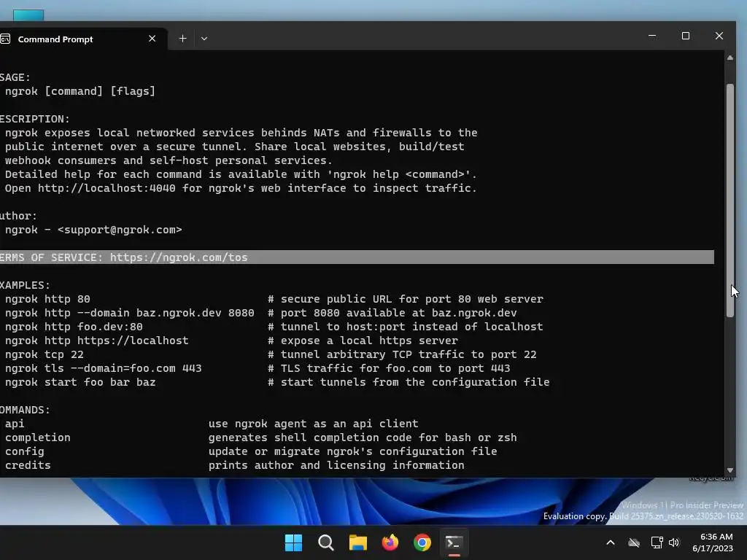Click the 'ngrok [command] [flags]' usage line

click(x=80, y=91)
